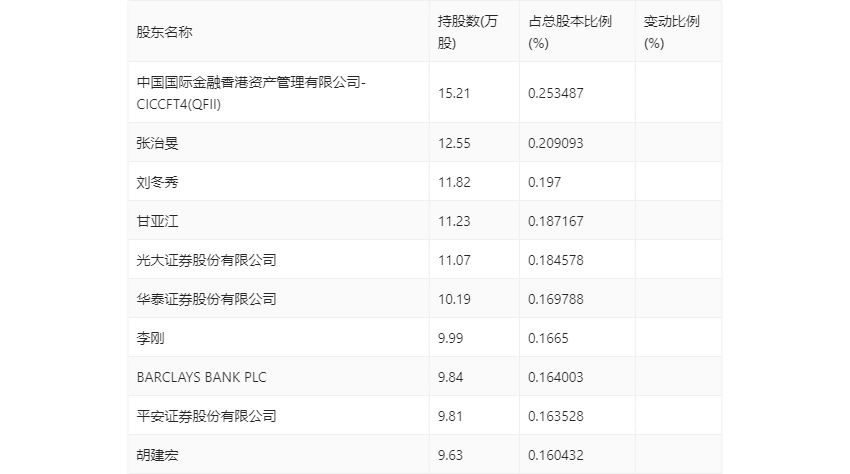This screenshot has width=850, height=474.
Task: Click the ratio value 0.187167
Action: 556,221
